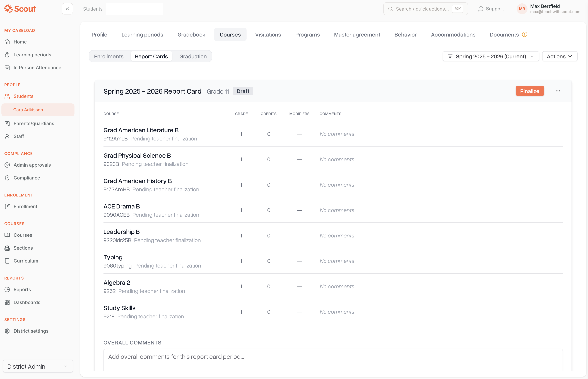
Task: Open the District Admin role selector
Action: (38, 366)
